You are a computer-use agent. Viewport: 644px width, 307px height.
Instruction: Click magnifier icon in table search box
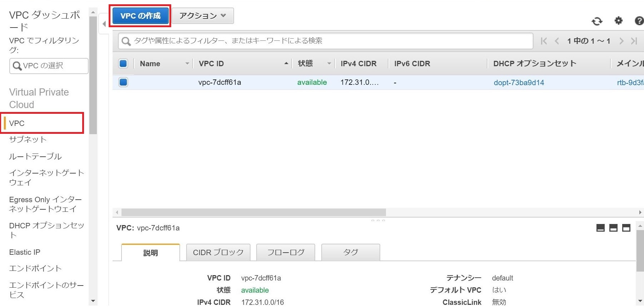126,41
